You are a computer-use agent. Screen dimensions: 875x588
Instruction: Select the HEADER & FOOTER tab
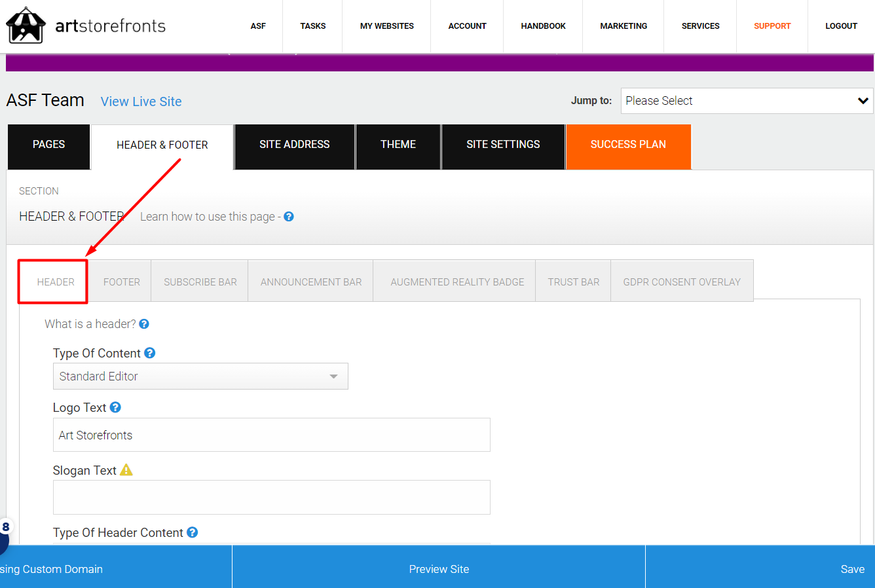click(162, 145)
